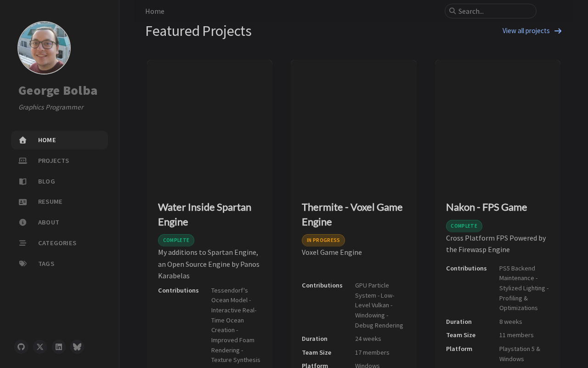Click the house icon beside Home
588x368 pixels.
coord(23,140)
